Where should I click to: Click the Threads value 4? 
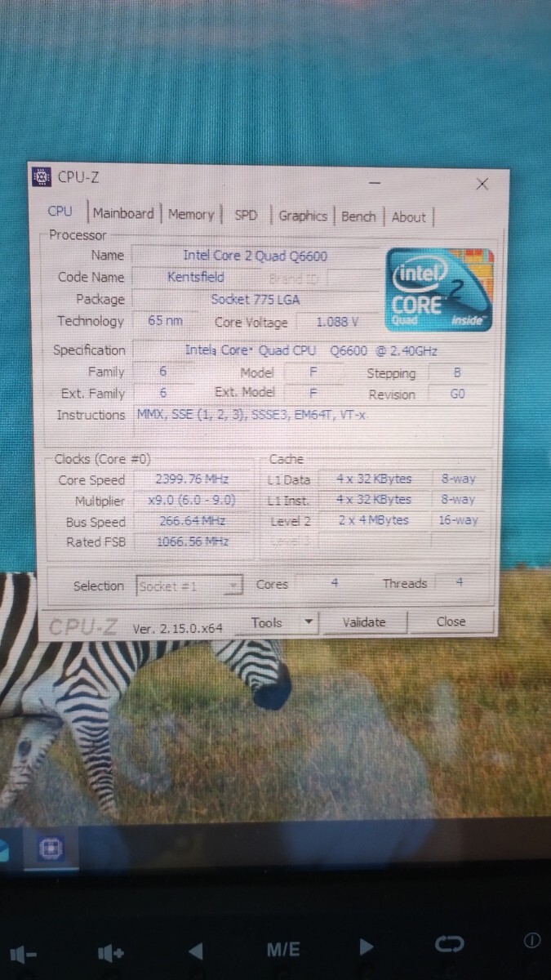[x=460, y=582]
